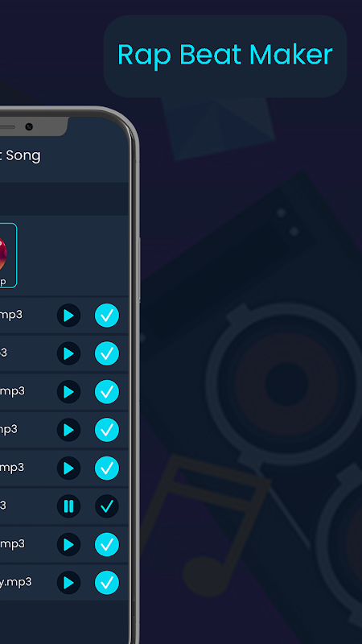The height and width of the screenshot is (644, 362).
Task: Deselect the seventh track's checkmark
Action: 107,545
